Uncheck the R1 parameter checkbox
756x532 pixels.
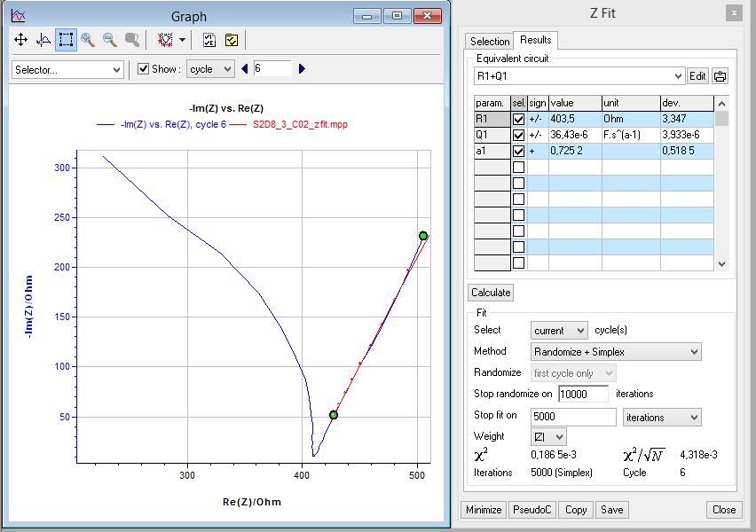[518, 119]
